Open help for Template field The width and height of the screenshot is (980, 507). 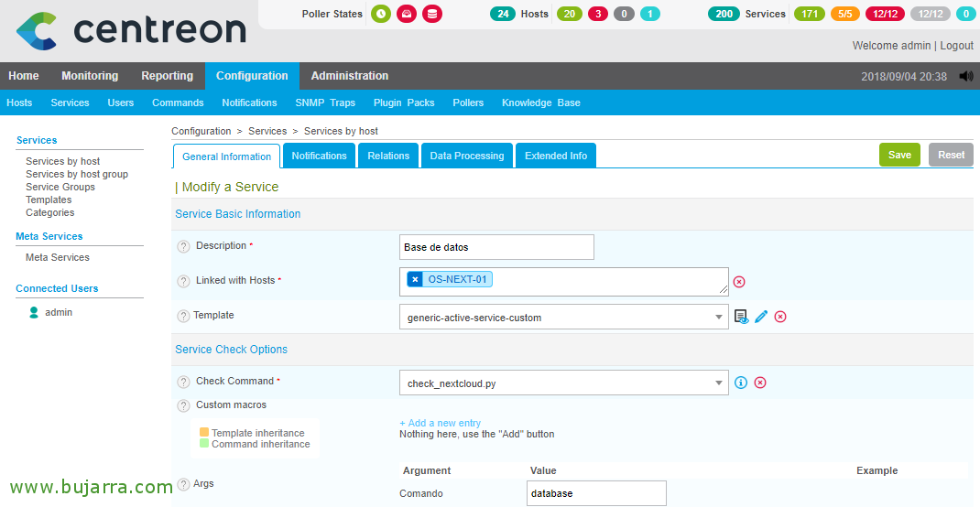pos(183,316)
